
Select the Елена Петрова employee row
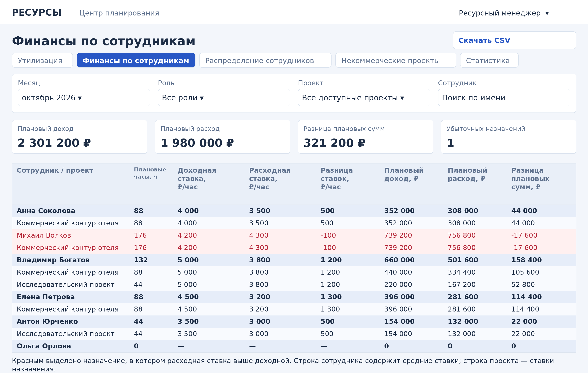[x=294, y=297]
